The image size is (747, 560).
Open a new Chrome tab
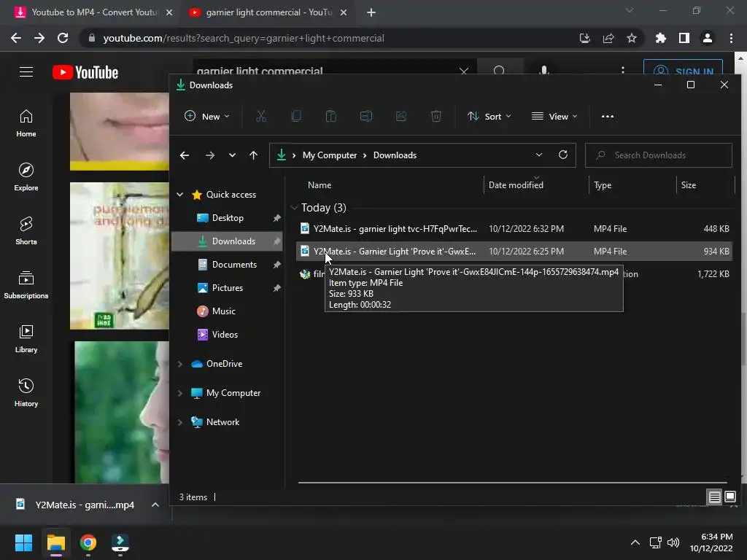pyautogui.click(x=371, y=12)
